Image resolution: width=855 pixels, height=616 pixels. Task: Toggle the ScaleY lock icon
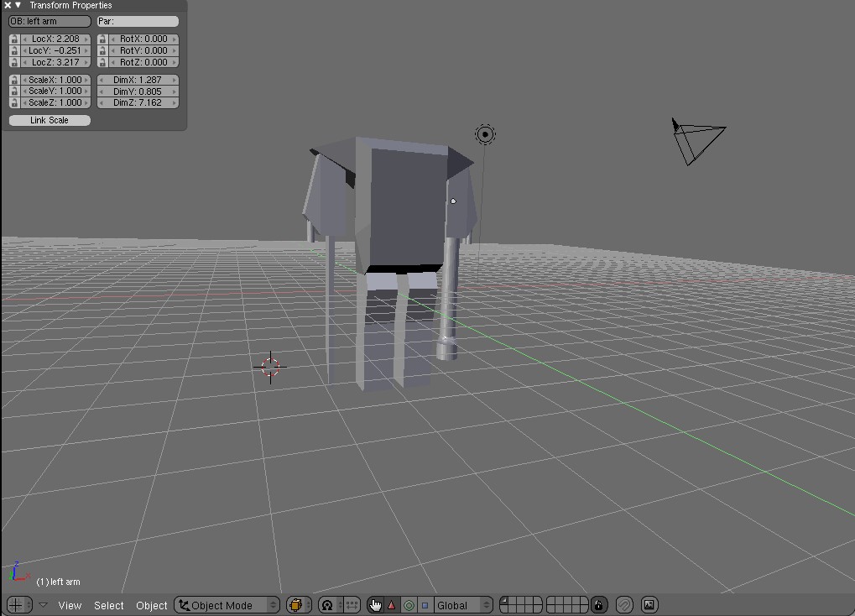(15, 91)
